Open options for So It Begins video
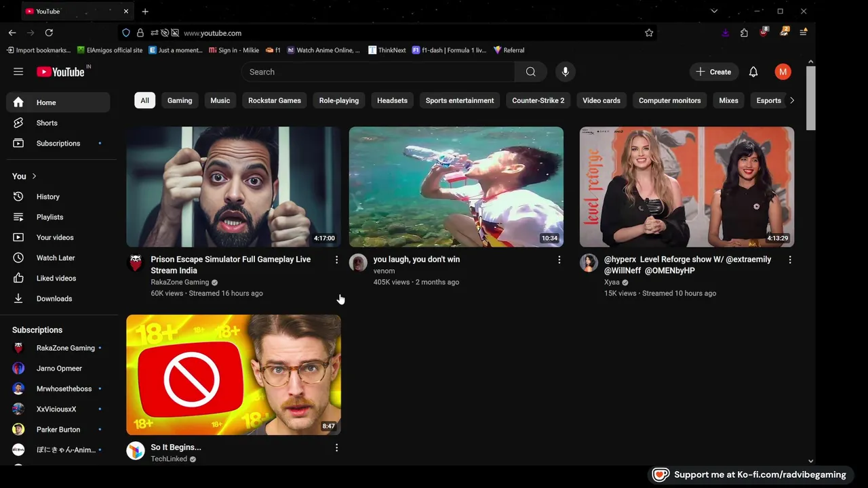Image resolution: width=868 pixels, height=488 pixels. (x=336, y=447)
